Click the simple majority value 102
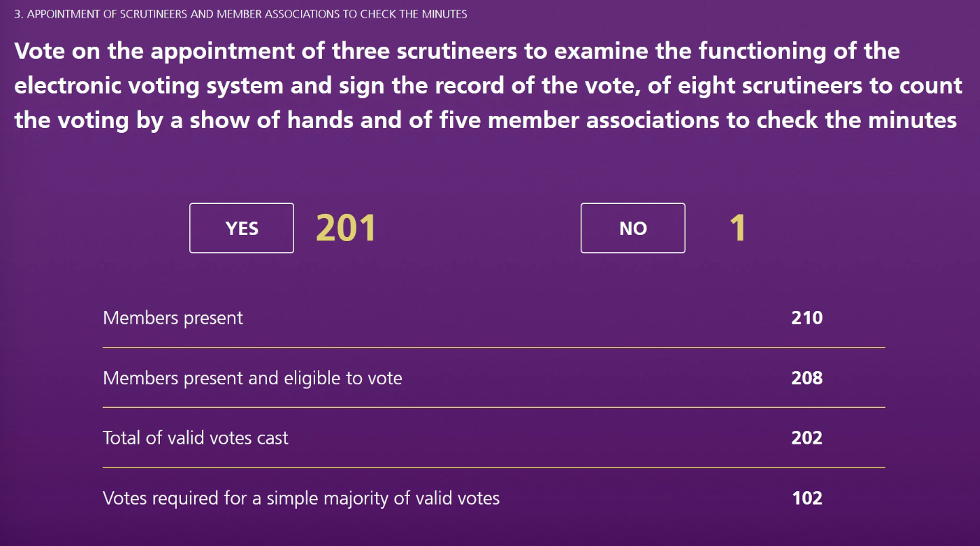 tap(807, 499)
